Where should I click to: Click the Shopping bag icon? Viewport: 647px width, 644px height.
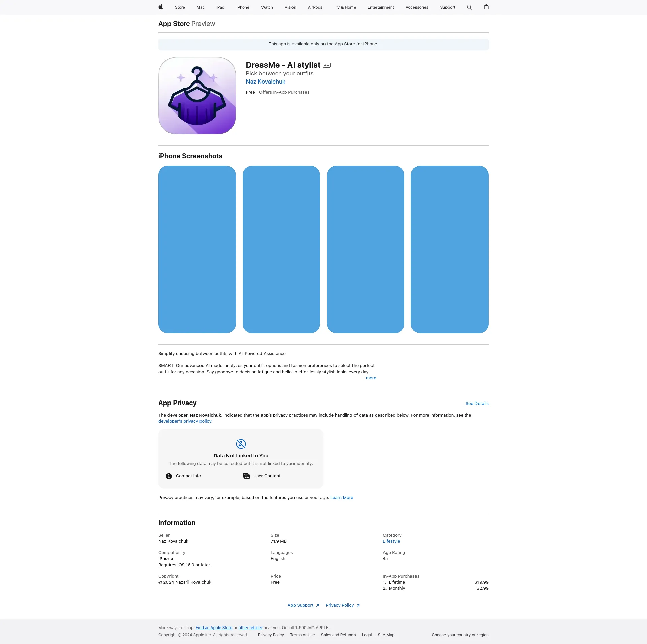tap(486, 7)
